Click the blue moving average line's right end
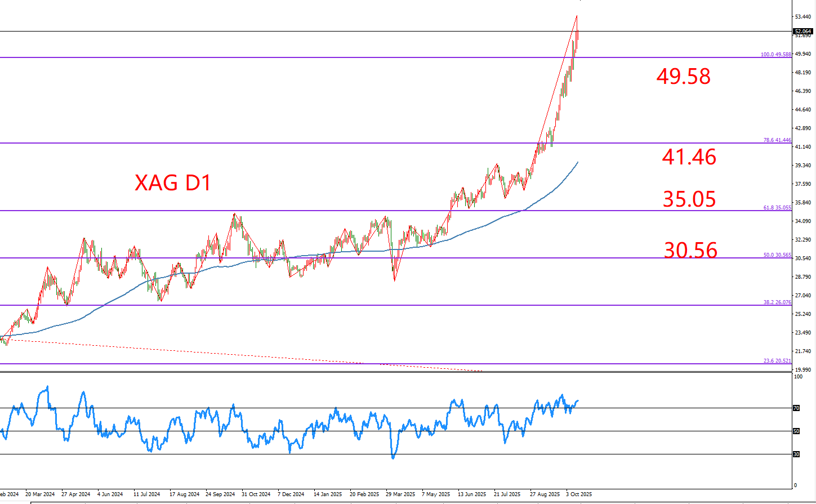816x504 pixels. 577,162
